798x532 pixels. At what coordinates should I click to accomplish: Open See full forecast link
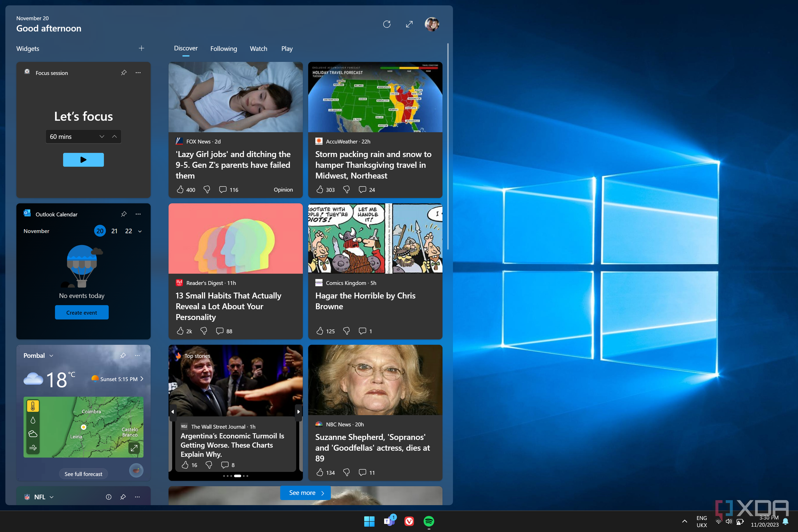[83, 474]
